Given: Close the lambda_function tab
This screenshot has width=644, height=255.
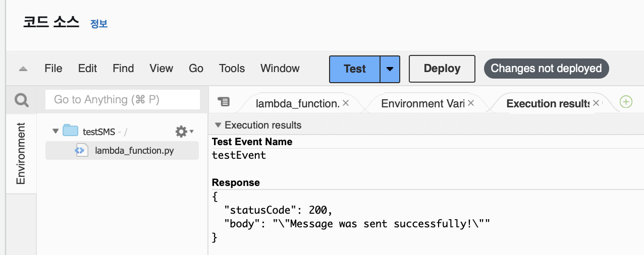Looking at the screenshot, I should coord(346,103).
